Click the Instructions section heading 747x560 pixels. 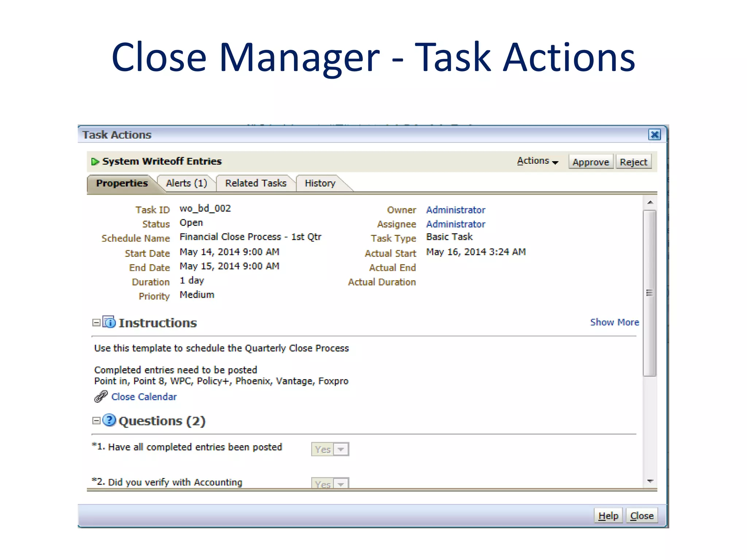tap(158, 323)
